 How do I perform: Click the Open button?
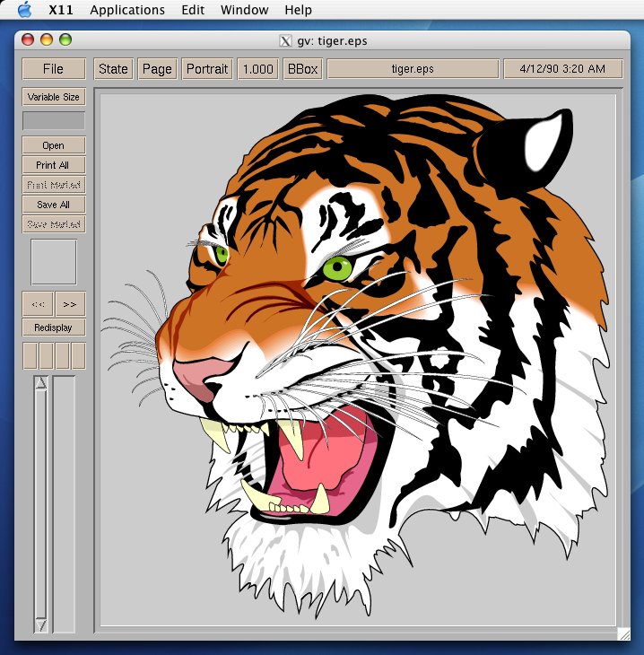(54, 145)
